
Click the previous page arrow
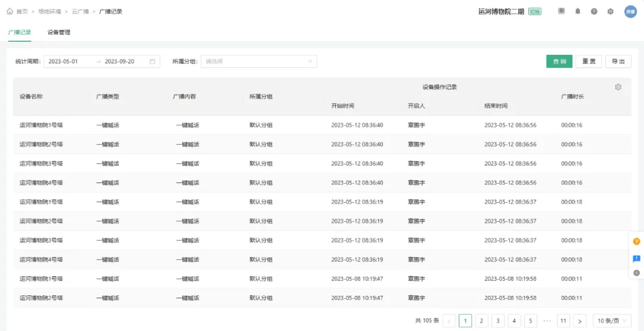[450, 321]
